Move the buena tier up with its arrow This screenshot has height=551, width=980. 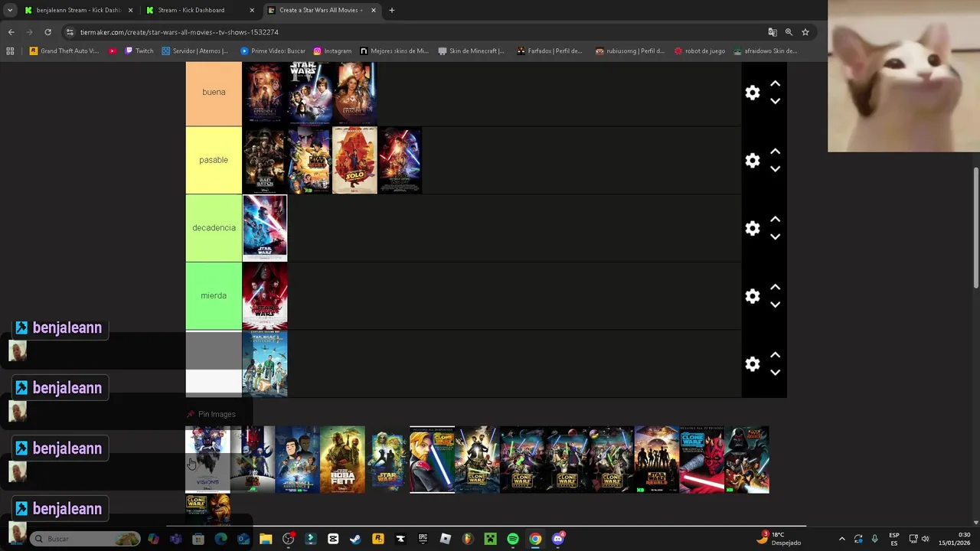pos(775,83)
